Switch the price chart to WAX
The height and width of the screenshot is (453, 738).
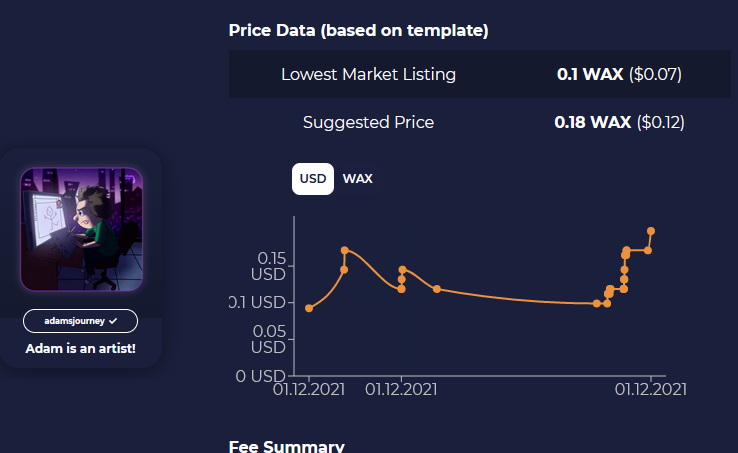[x=358, y=179]
